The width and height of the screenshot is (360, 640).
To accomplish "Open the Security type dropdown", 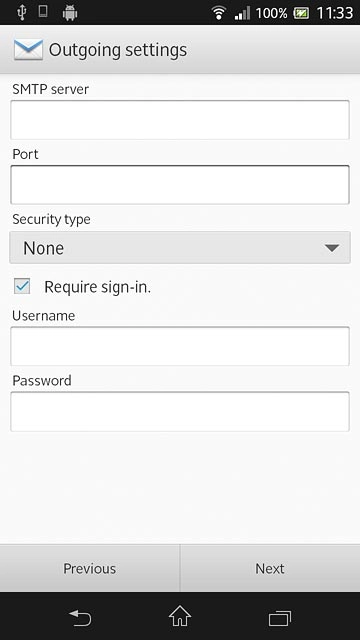I will pyautogui.click(x=180, y=248).
